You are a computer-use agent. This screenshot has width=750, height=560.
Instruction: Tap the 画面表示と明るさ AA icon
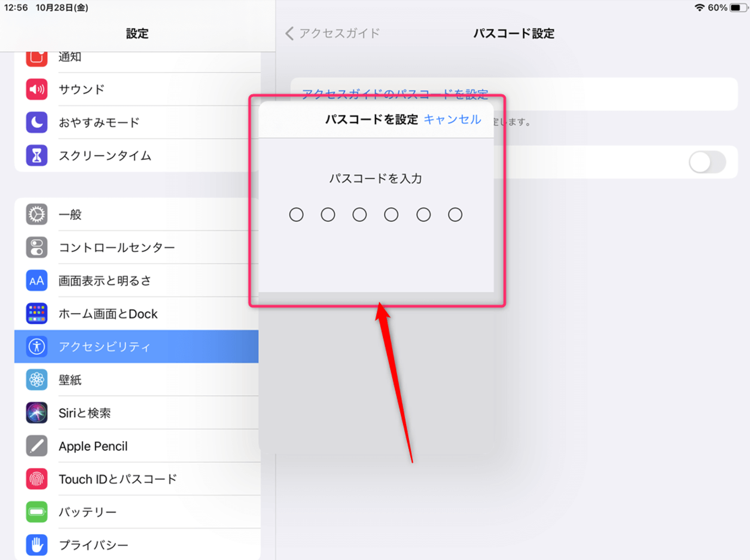[37, 280]
